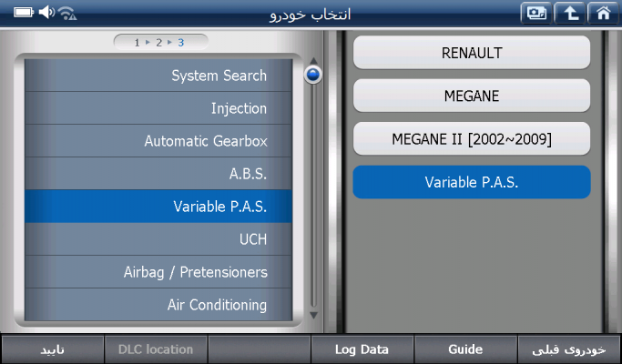Choose Air Conditioning in the list
This screenshot has width=622, height=364.
[158, 305]
